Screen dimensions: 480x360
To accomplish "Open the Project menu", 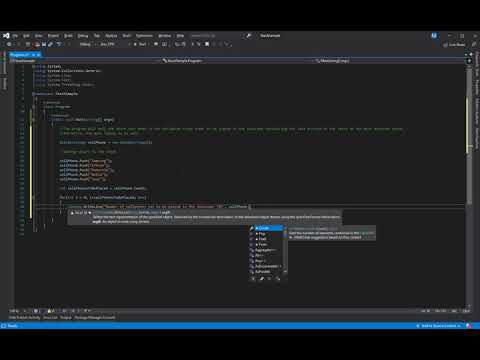I will [53, 36].
